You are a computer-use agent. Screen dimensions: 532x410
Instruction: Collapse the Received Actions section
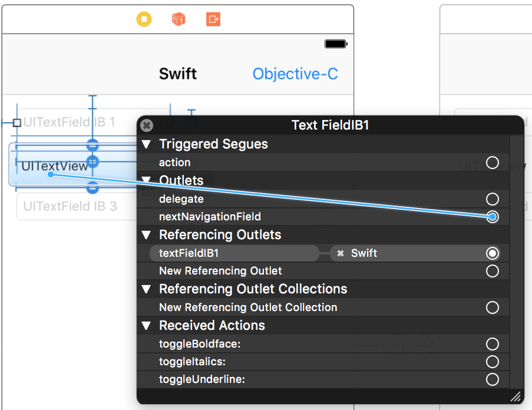pos(146,325)
